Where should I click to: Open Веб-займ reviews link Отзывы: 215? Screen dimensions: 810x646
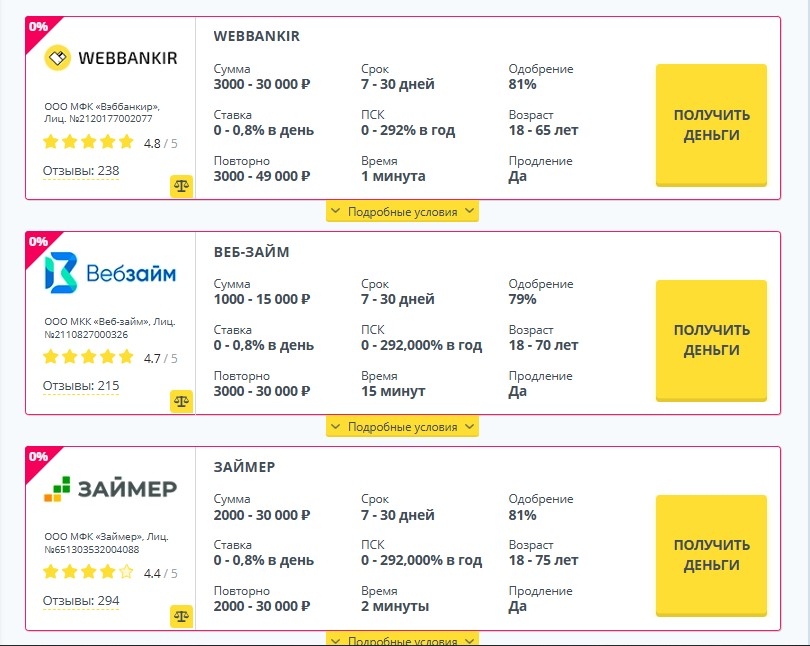coord(81,386)
